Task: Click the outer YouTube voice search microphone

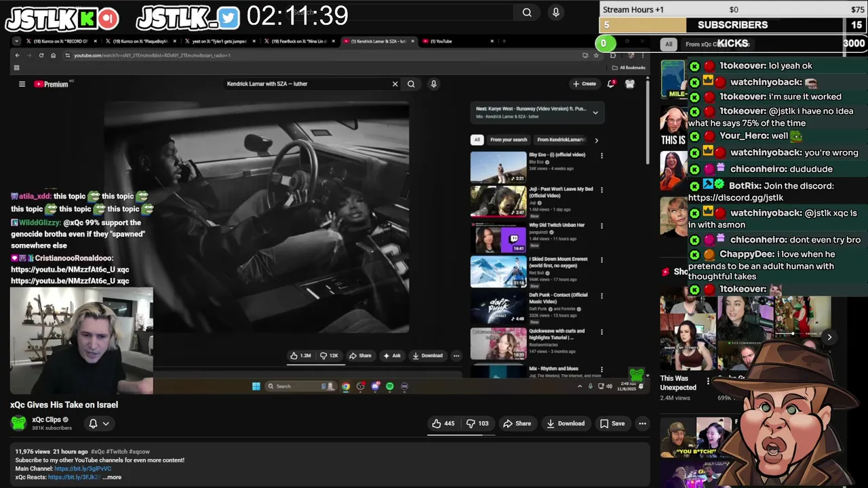Action: (556, 12)
